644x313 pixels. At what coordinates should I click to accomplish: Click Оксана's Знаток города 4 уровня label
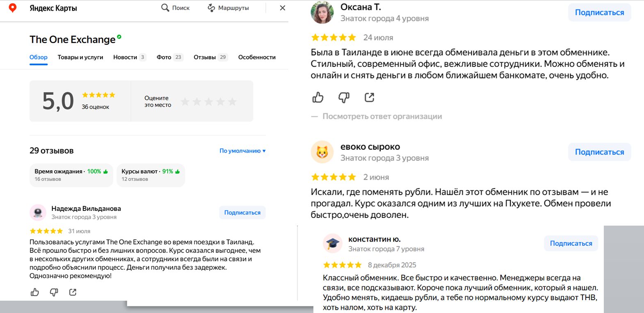385,18
